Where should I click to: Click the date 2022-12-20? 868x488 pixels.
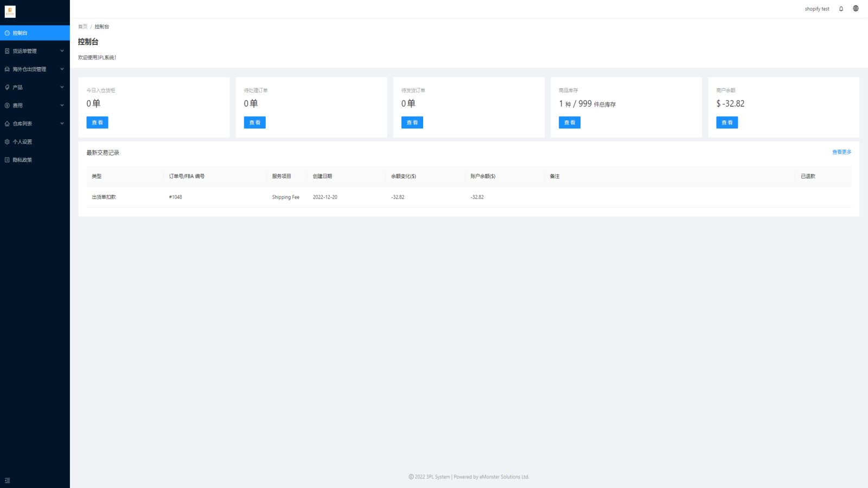tap(325, 197)
